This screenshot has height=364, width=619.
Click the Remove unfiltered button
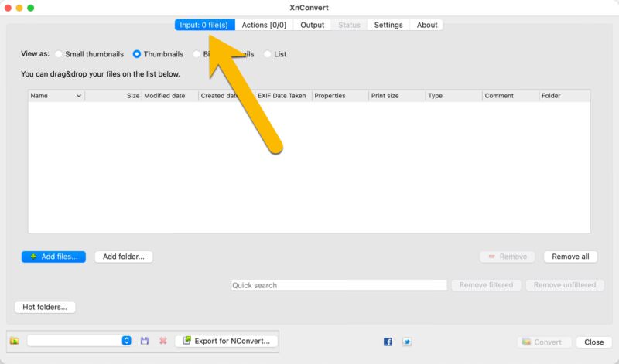[x=565, y=285]
